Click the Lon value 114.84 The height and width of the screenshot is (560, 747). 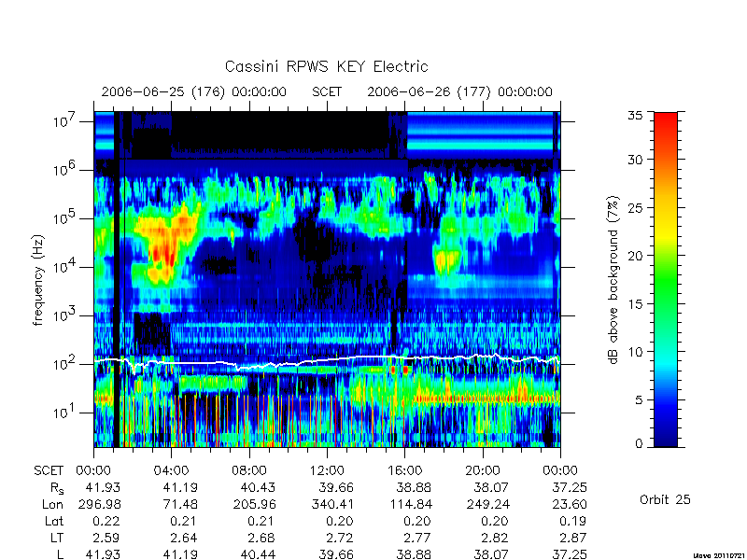(410, 504)
